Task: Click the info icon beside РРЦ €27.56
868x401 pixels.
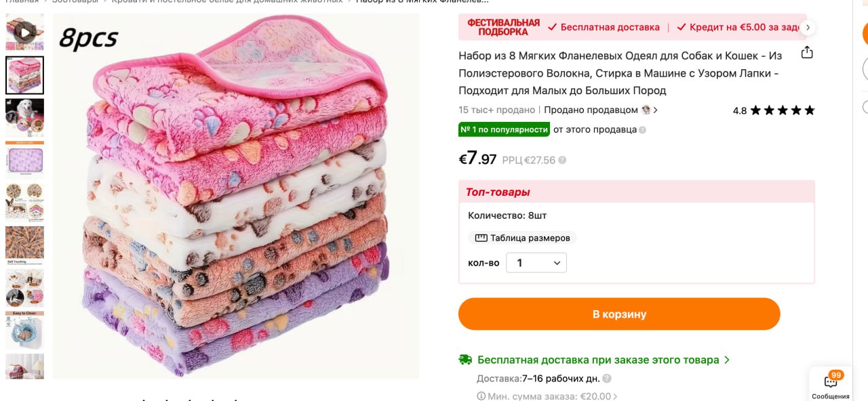Action: (562, 161)
